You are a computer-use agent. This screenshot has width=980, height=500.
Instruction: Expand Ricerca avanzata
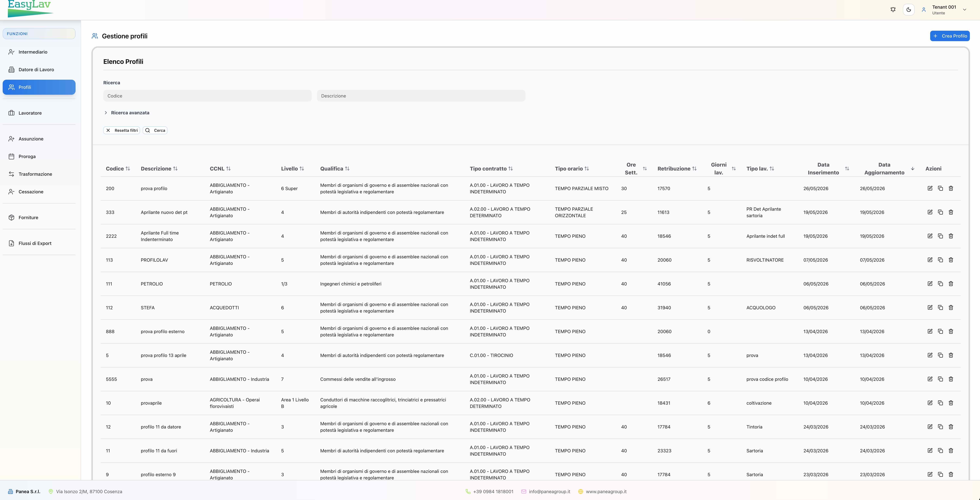pos(127,113)
